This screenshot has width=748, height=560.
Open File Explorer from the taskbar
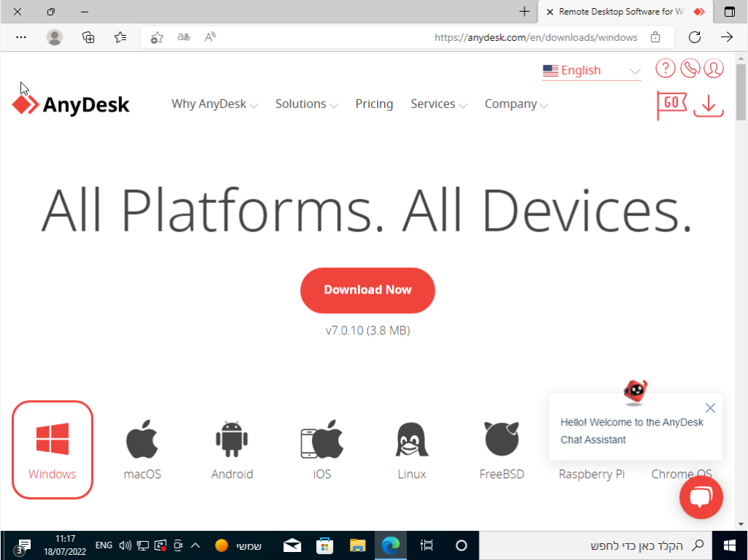pyautogui.click(x=358, y=545)
